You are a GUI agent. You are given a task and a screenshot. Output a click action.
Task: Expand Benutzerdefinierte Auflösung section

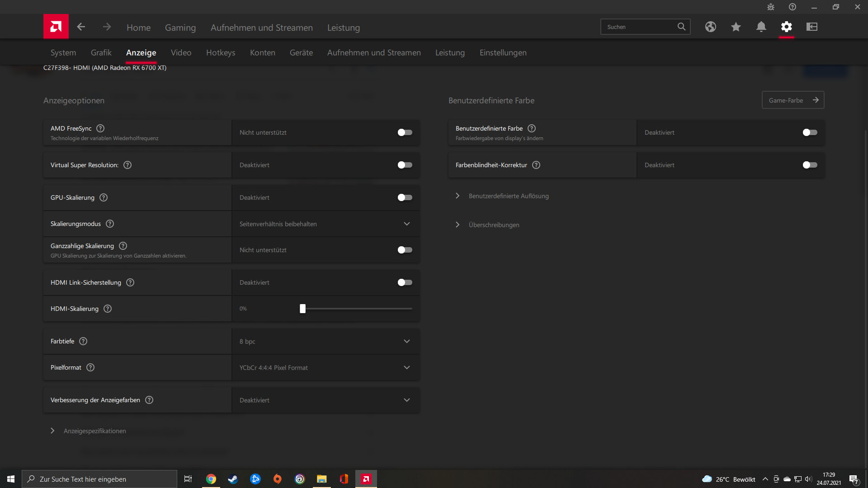508,196
